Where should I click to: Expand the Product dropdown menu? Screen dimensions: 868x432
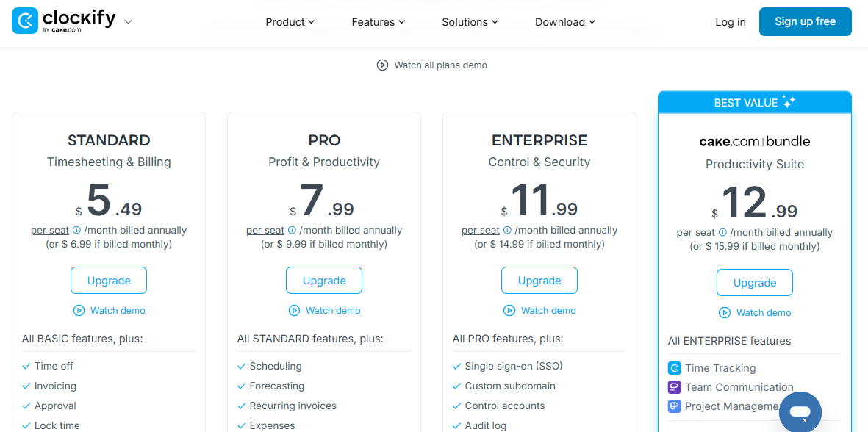pos(290,22)
